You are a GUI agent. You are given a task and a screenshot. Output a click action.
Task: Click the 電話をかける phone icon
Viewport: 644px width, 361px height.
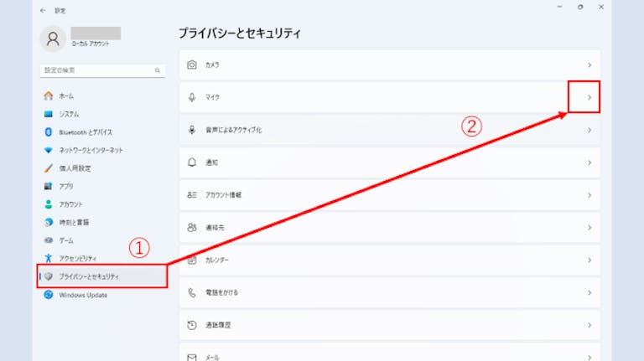(x=192, y=292)
